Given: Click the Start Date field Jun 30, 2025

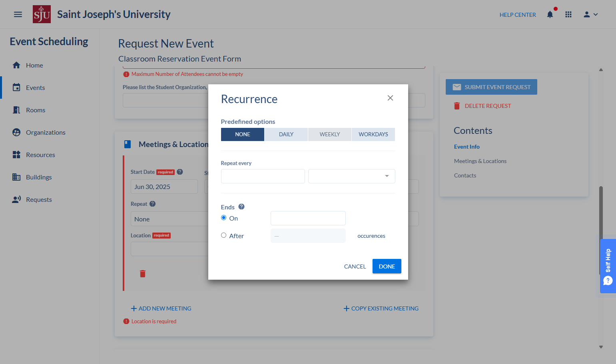Looking at the screenshot, I should pyautogui.click(x=164, y=187).
